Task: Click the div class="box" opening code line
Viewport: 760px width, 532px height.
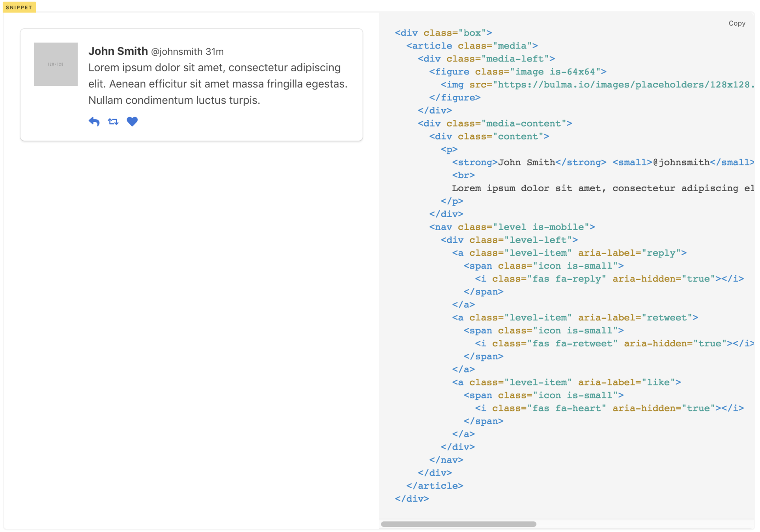Action: [443, 33]
